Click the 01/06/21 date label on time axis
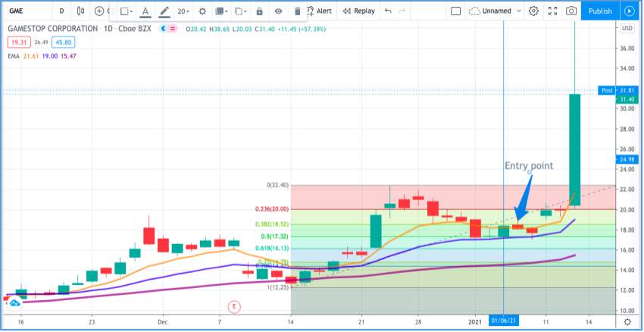 pos(504,321)
